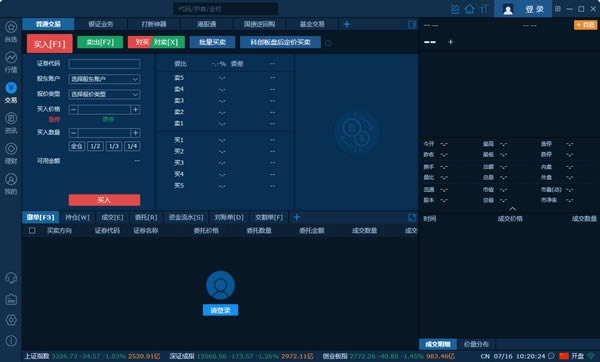This screenshot has height=362, width=600.
Task: Select the 交易 yen trading icon
Action: coord(11,88)
